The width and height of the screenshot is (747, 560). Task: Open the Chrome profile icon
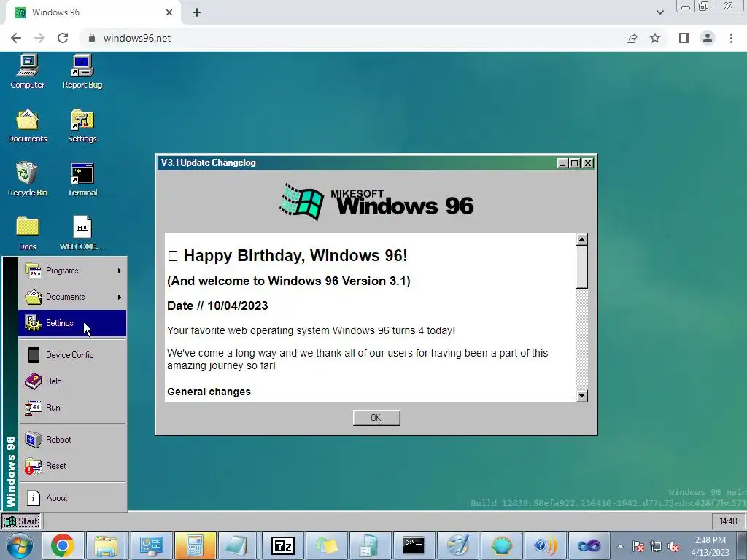pos(708,38)
